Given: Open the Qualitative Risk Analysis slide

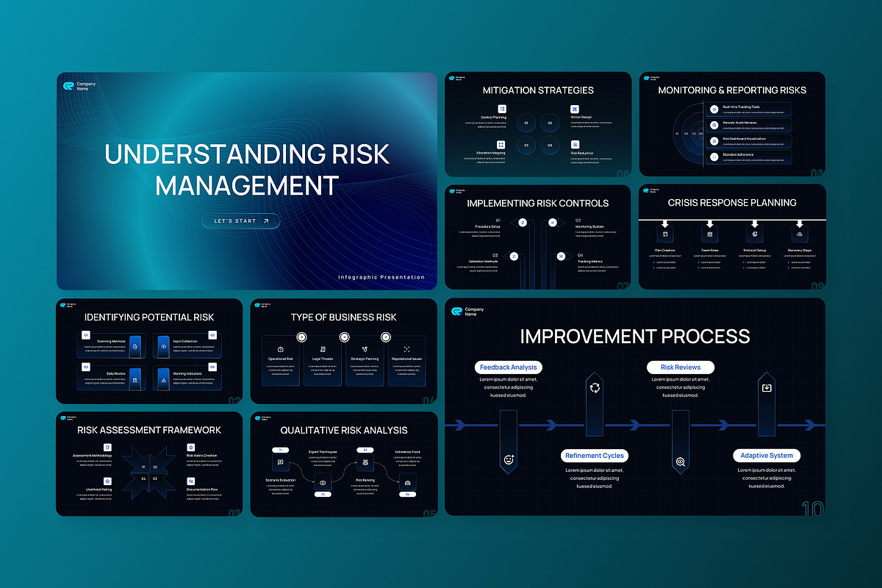Looking at the screenshot, I should click(343, 464).
